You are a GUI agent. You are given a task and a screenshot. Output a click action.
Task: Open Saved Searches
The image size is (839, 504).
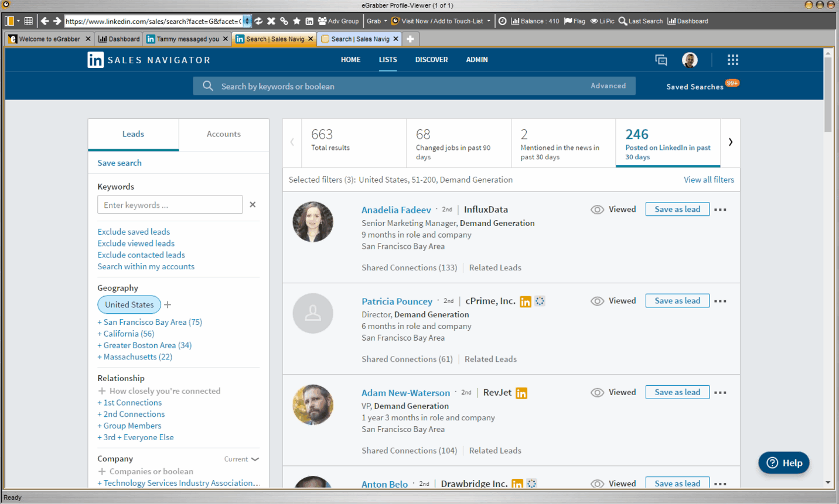click(x=695, y=87)
